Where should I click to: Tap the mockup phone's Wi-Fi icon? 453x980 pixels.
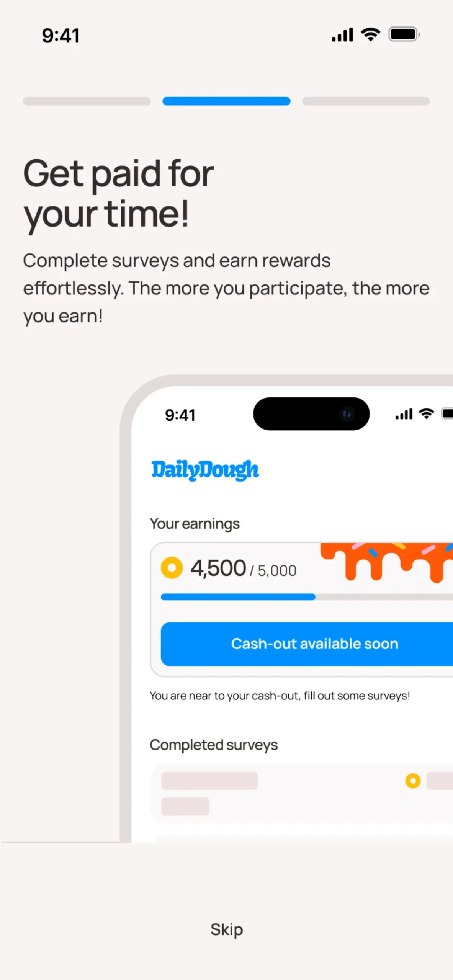(426, 414)
